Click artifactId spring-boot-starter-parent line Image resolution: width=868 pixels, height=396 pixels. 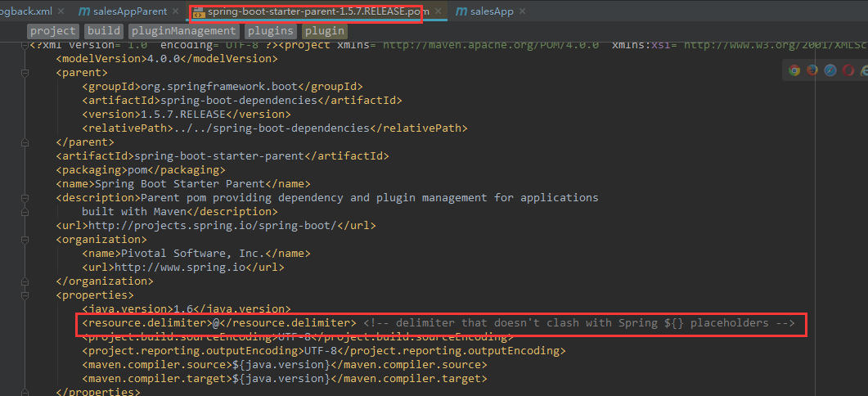click(222, 155)
